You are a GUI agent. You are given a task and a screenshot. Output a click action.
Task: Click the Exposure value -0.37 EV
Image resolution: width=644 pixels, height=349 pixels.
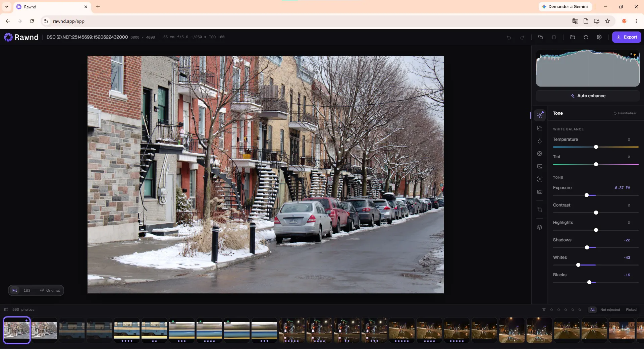[622, 188]
